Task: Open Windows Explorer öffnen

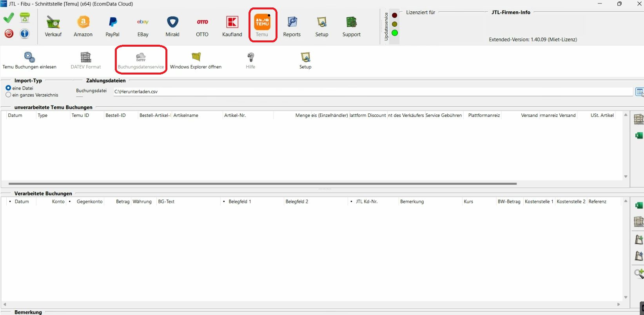Action: click(x=196, y=60)
